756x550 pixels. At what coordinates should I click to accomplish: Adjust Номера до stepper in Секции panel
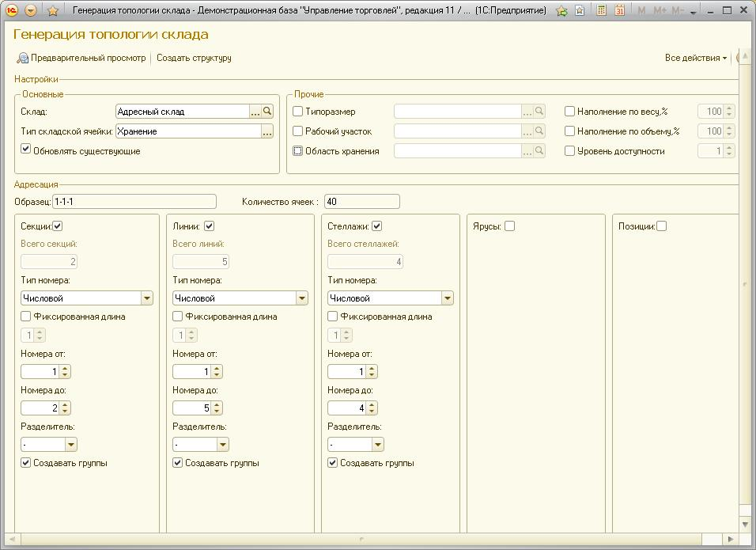(x=65, y=408)
